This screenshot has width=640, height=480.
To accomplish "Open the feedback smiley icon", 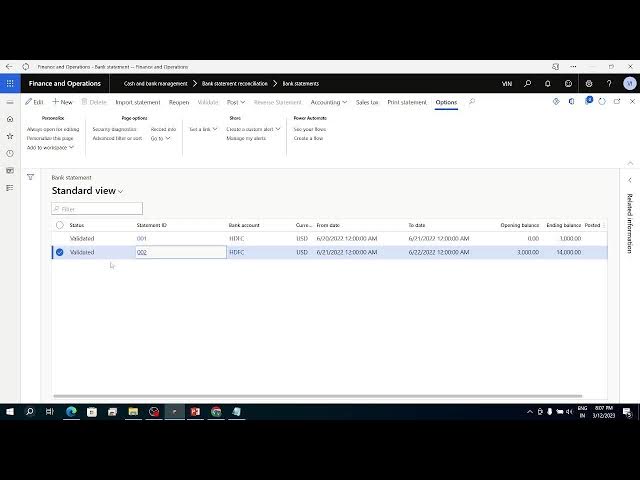I will [x=568, y=84].
